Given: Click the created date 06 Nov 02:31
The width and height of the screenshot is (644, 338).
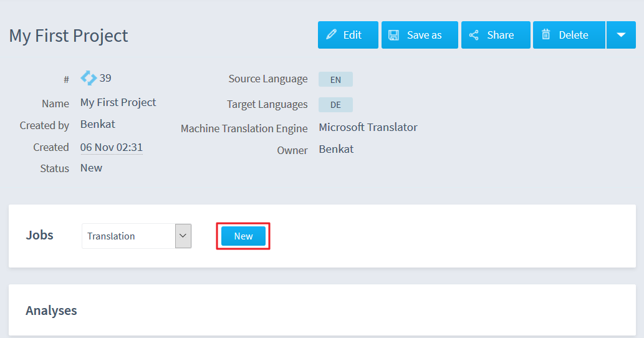Looking at the screenshot, I should coord(112,147).
